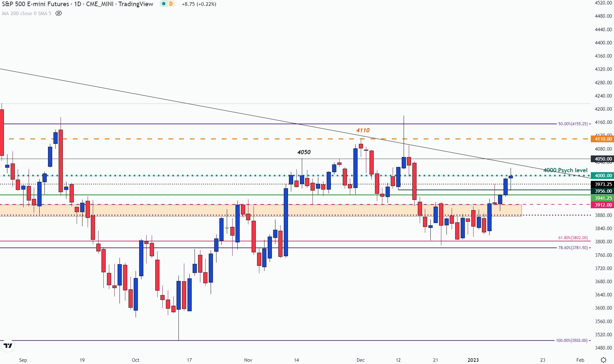
Task: Click the 2023 label on time axis
Action: [473, 360]
